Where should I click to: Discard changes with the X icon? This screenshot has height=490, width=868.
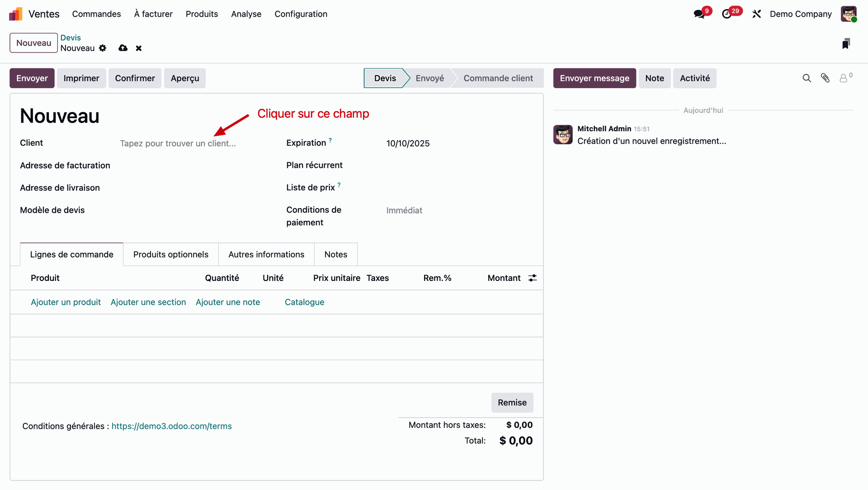pyautogui.click(x=139, y=48)
